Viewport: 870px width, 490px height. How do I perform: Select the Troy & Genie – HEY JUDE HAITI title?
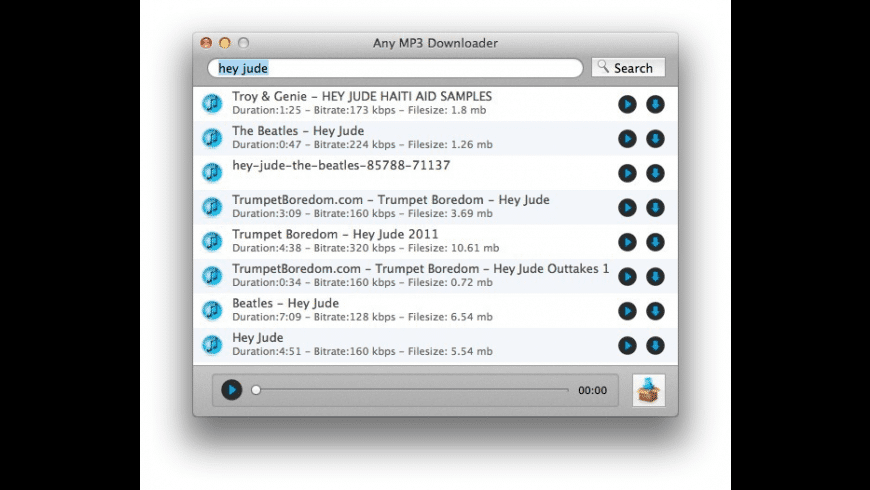click(x=362, y=96)
